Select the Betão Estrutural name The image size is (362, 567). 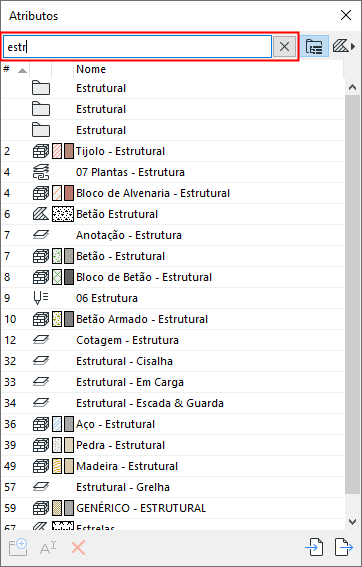pos(117,214)
